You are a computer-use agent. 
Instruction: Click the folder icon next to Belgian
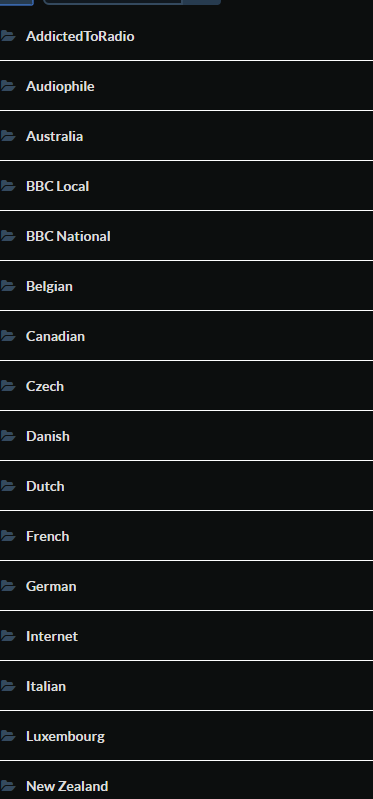click(x=8, y=285)
